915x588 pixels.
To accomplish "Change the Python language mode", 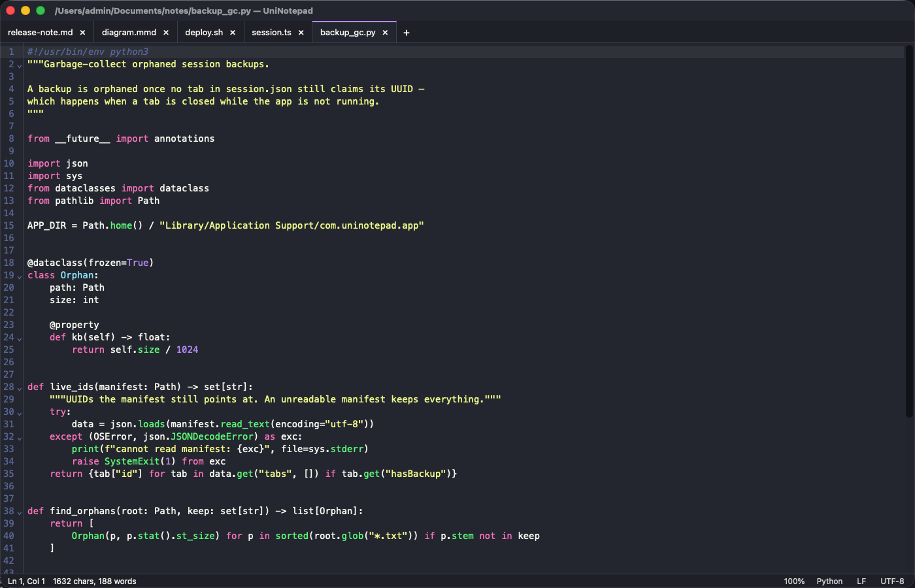I will [829, 581].
